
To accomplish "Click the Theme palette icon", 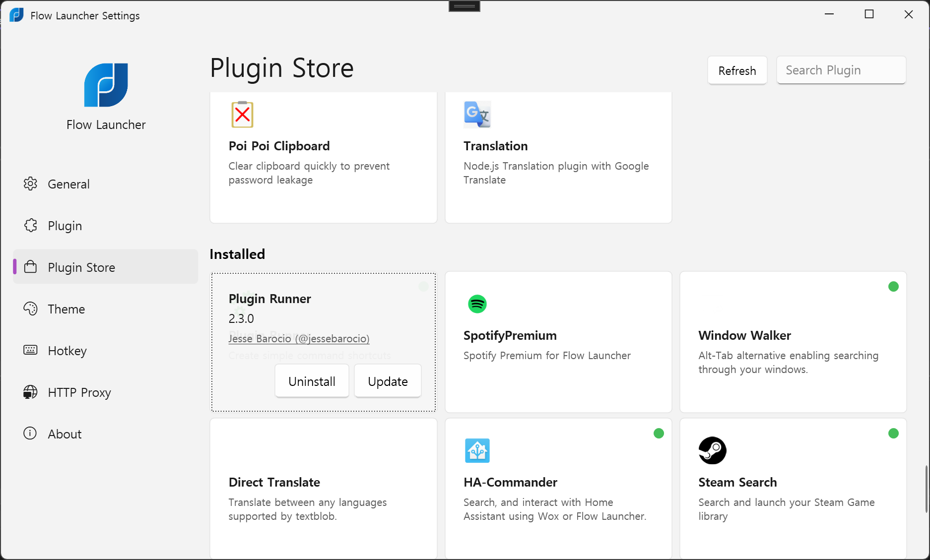I will coord(30,309).
